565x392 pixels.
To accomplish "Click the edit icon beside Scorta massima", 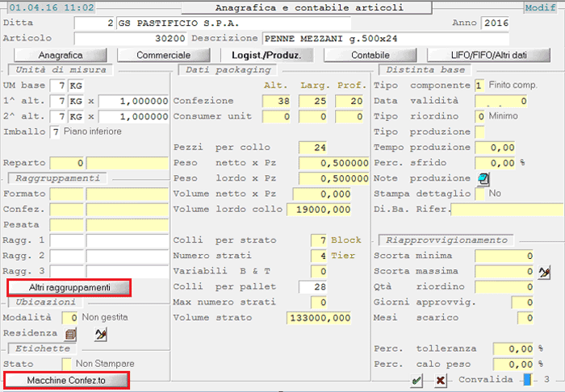I will [x=545, y=271].
